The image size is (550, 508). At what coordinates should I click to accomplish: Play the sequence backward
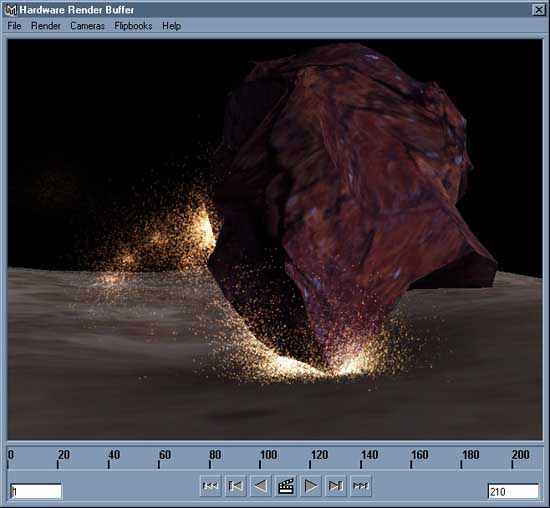tap(261, 486)
